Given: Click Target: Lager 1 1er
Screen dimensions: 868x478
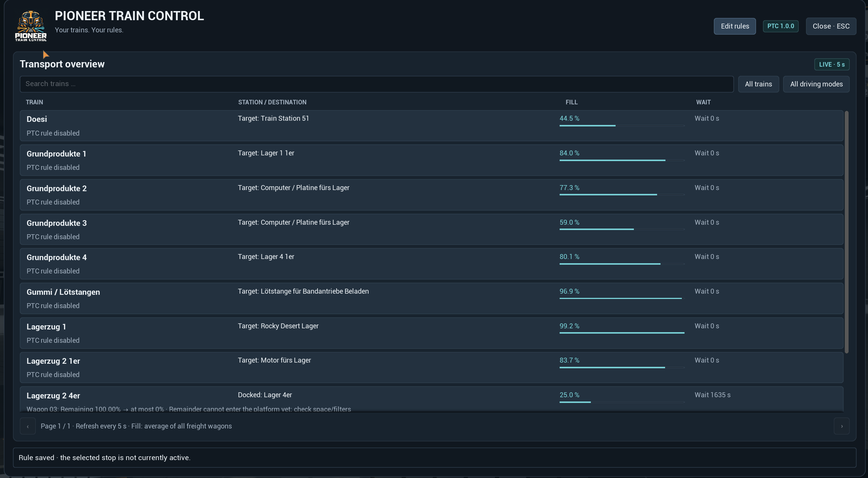Looking at the screenshot, I should [x=266, y=153].
